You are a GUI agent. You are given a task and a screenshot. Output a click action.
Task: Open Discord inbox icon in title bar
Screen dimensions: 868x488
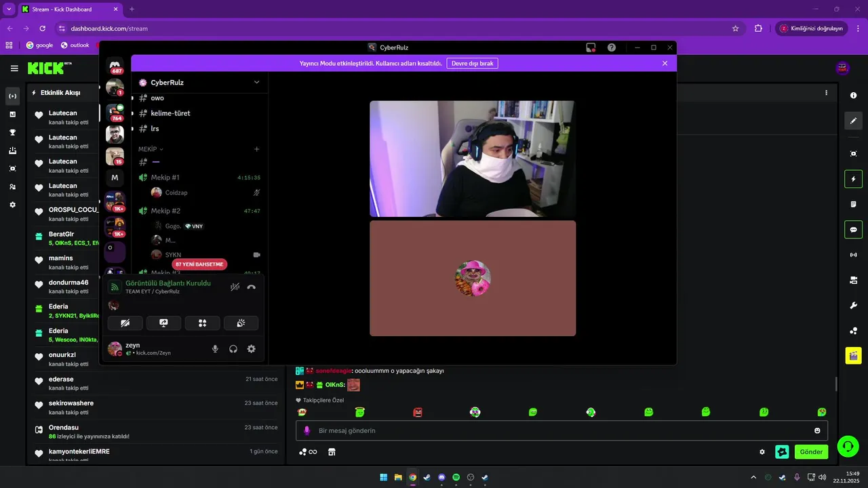pos(591,47)
